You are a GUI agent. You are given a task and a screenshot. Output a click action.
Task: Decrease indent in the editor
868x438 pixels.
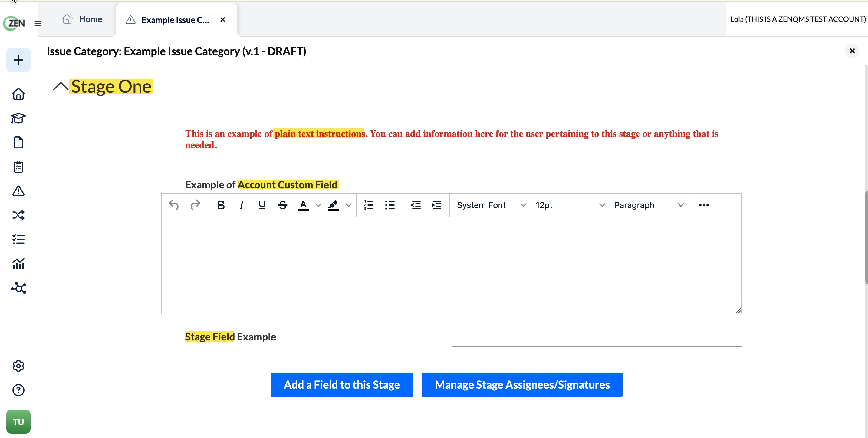coord(416,205)
